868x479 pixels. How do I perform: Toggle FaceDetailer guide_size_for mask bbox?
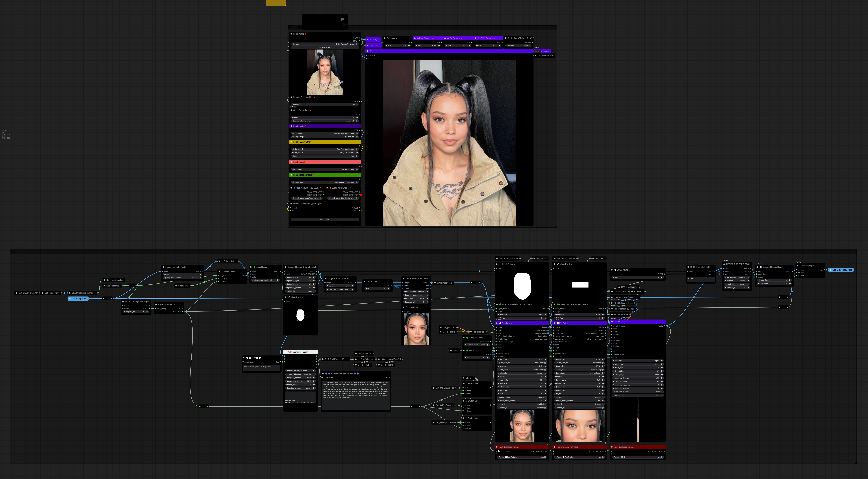point(522,363)
